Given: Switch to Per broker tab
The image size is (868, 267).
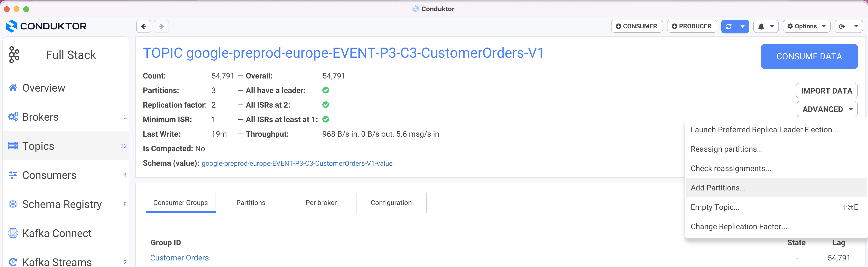Looking at the screenshot, I should [x=321, y=203].
